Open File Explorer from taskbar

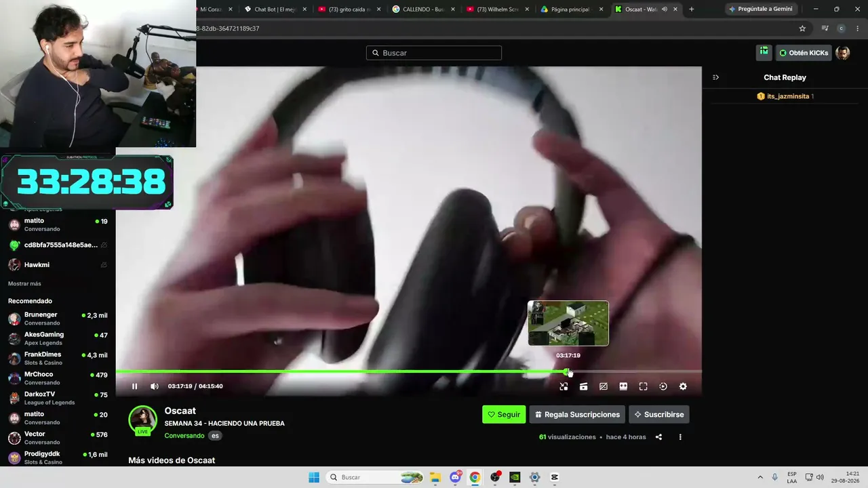point(435,477)
